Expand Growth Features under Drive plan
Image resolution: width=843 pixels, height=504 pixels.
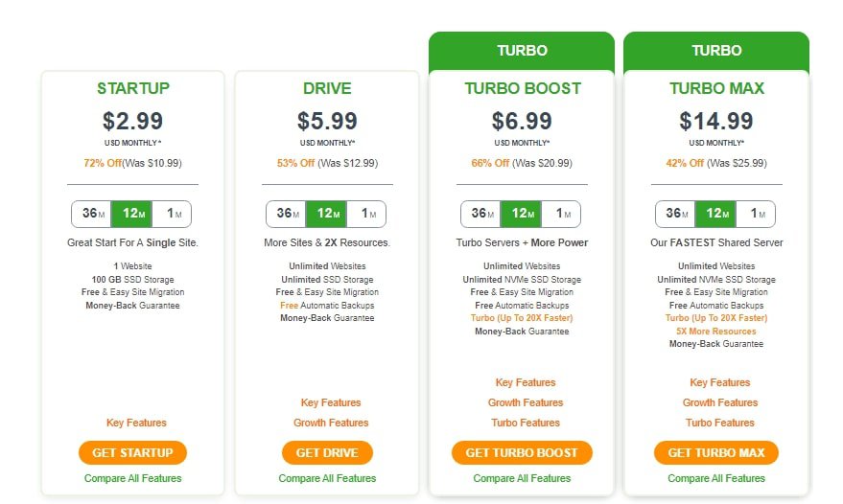(331, 423)
